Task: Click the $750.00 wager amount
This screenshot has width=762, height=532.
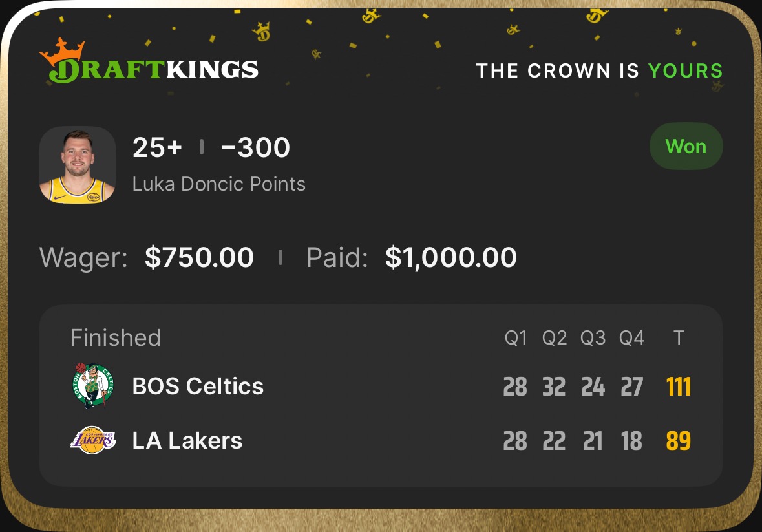Action: click(x=199, y=257)
